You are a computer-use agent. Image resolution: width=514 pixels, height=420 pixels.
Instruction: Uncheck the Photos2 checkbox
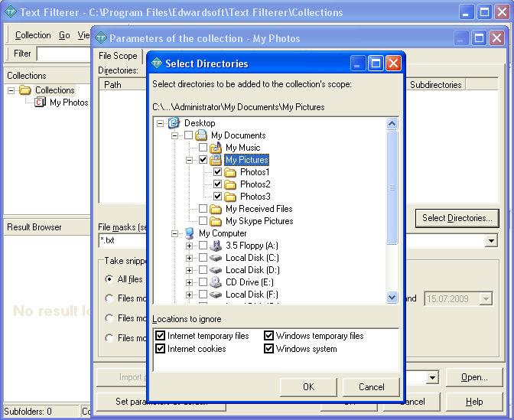pyautogui.click(x=217, y=184)
